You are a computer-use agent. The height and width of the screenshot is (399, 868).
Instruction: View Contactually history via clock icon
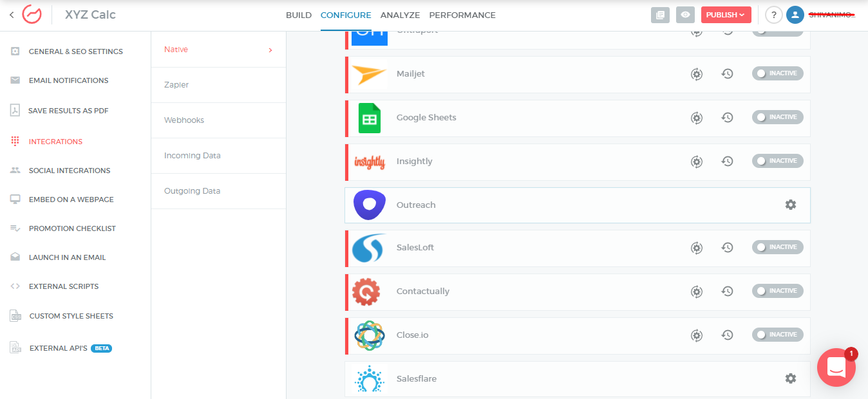pyautogui.click(x=727, y=292)
